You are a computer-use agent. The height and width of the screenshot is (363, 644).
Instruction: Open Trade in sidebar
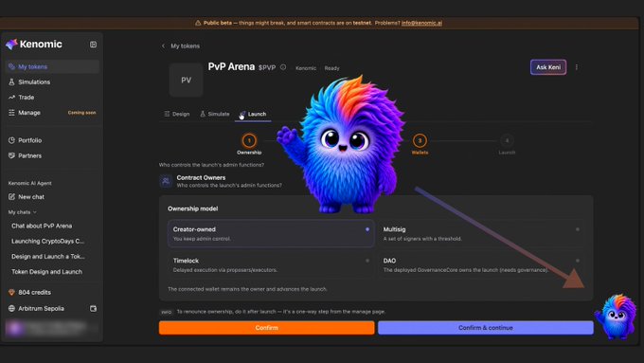(52, 97)
